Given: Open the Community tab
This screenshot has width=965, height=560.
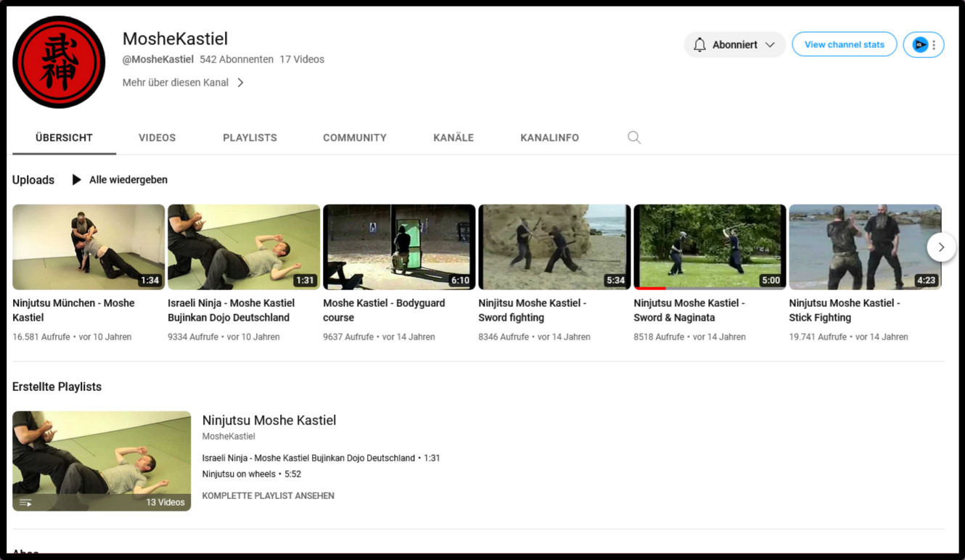Looking at the screenshot, I should coord(355,138).
